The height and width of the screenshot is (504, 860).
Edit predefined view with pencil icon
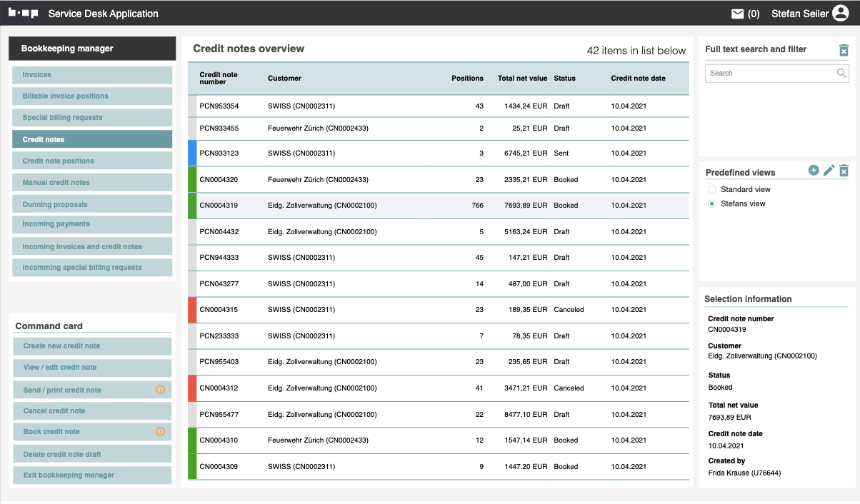point(829,170)
